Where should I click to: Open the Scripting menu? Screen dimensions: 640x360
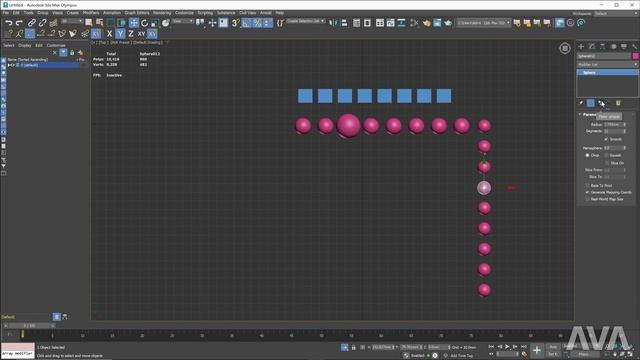pyautogui.click(x=205, y=13)
